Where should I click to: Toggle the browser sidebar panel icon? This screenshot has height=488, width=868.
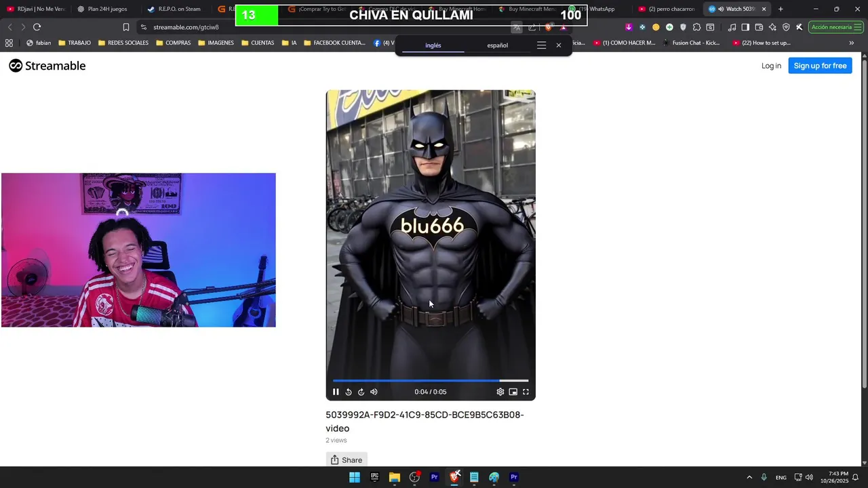[x=745, y=27]
